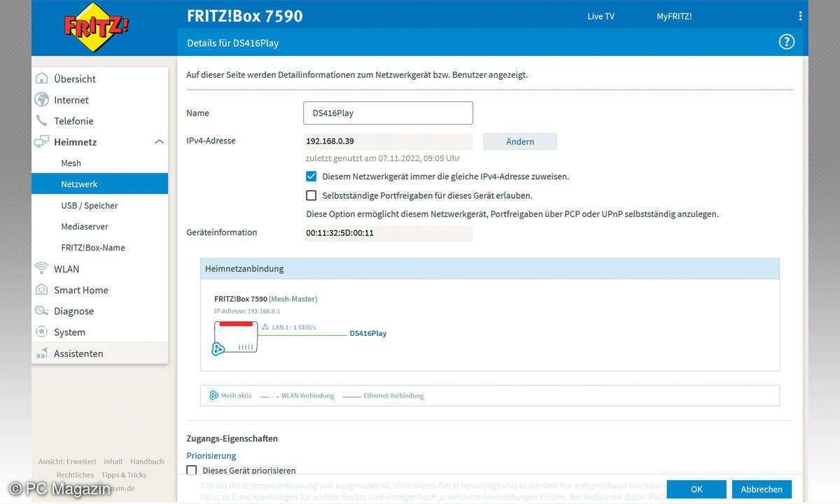Enable Selbstständige Portfreigaben checkbox

click(x=311, y=195)
